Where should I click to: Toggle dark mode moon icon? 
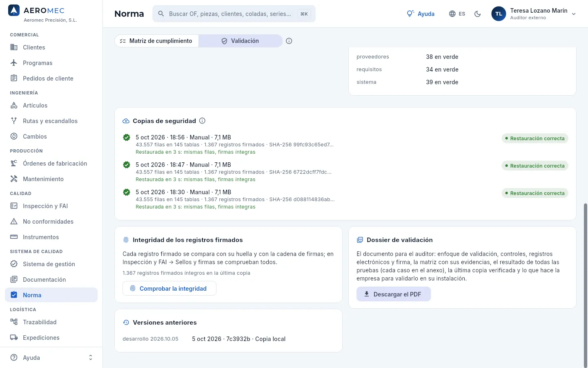coord(477,14)
